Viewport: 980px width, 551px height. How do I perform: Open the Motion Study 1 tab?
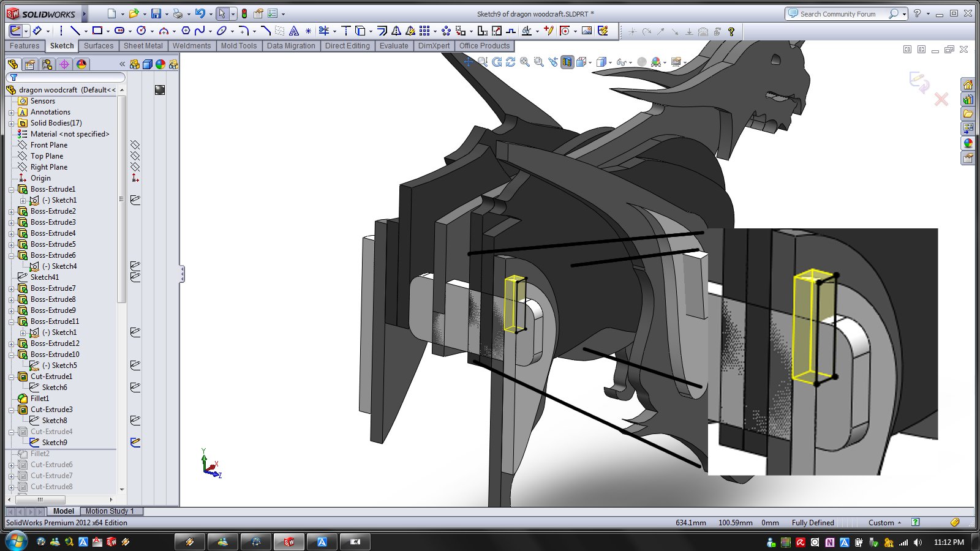[x=110, y=511]
